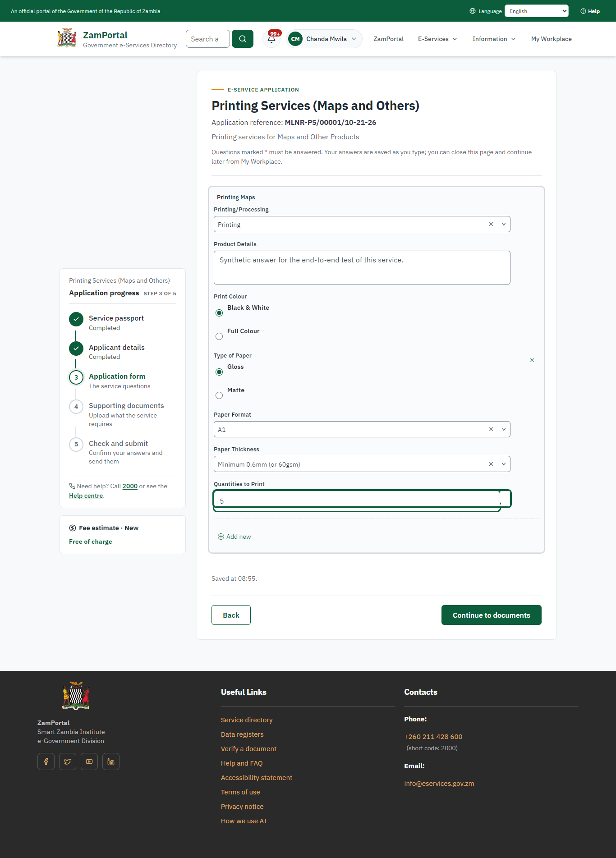Viewport: 616px width, 858px height.
Task: Select Black & White print colour
Action: click(219, 313)
